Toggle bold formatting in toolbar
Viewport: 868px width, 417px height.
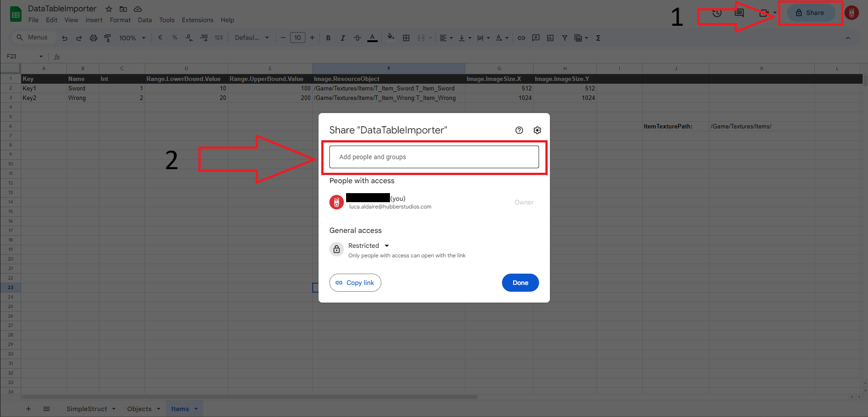point(328,38)
